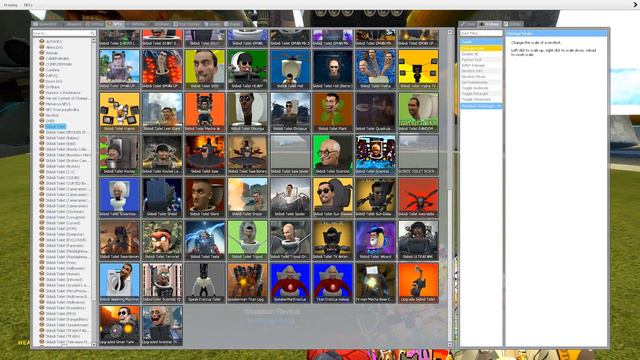Switch to the NPCs tab
Image resolution: width=640 pixels, height=360 pixels.
point(115,24)
